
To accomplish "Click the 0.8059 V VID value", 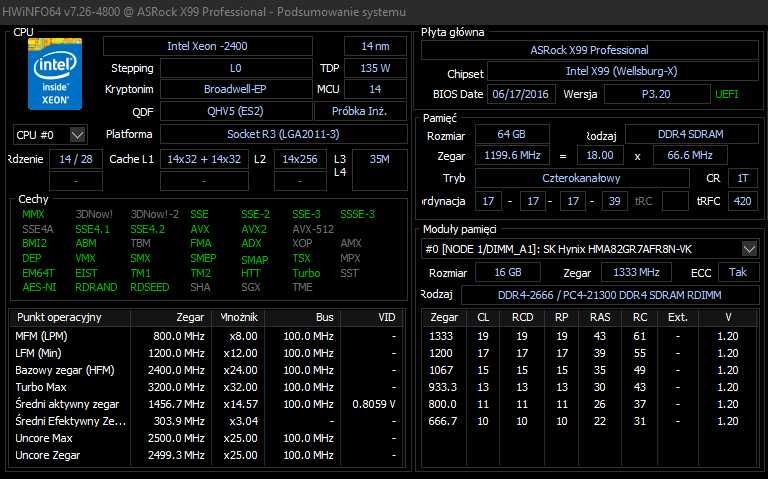I will pos(374,404).
